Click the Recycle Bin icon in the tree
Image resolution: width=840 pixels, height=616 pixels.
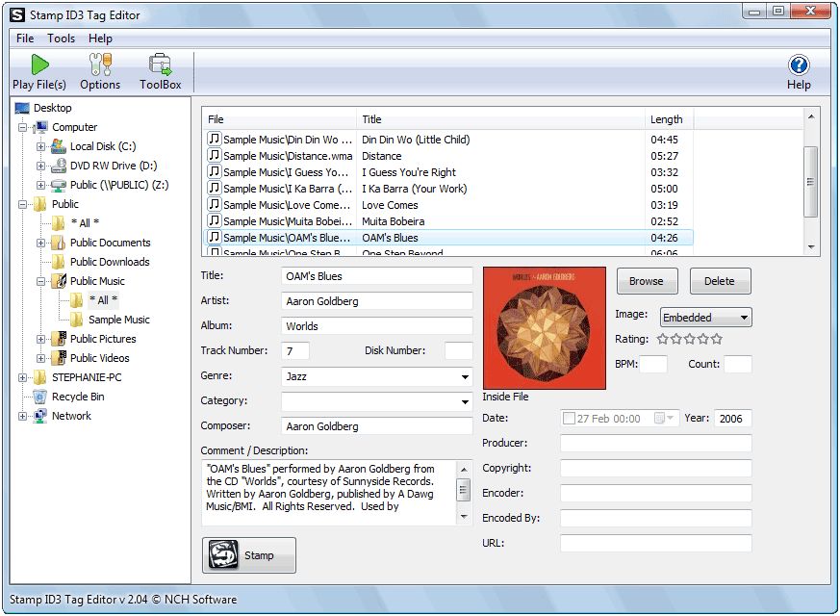pos(38,397)
